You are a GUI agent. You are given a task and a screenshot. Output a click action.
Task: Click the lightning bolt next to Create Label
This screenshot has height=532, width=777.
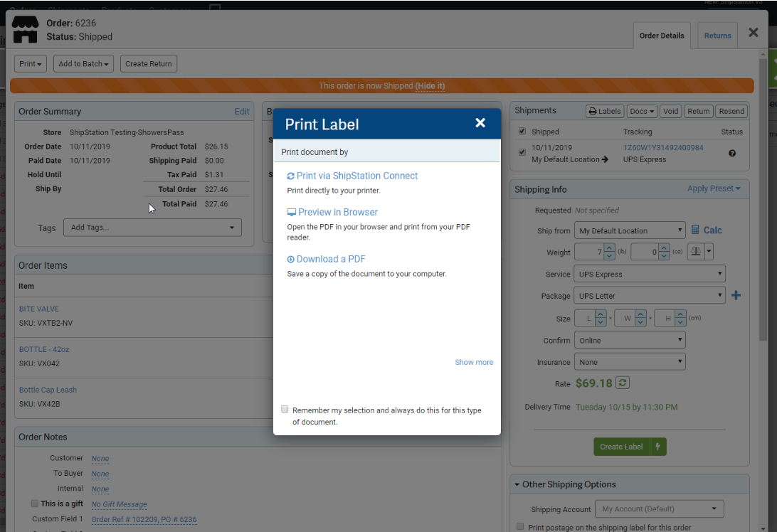pyautogui.click(x=658, y=447)
